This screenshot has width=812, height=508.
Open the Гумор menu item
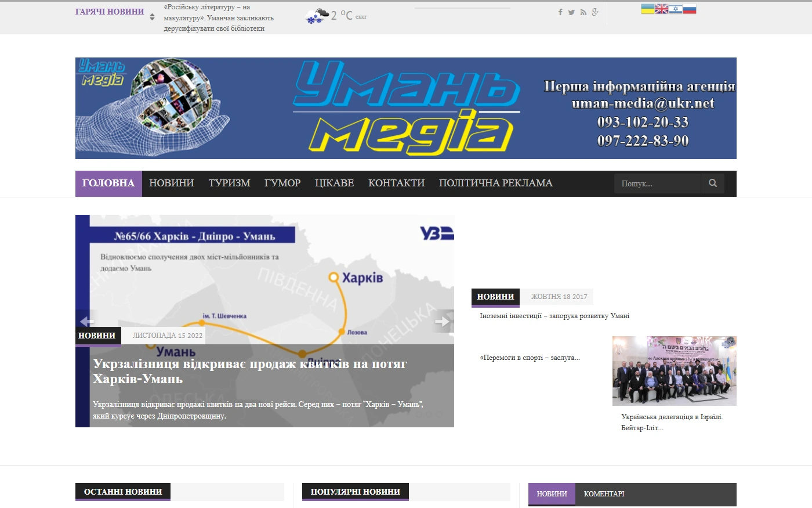coord(282,183)
